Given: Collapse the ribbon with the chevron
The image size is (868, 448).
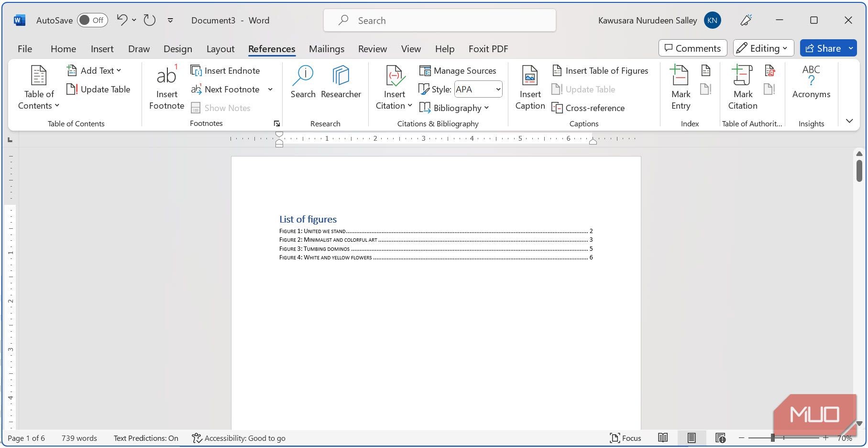Looking at the screenshot, I should point(849,121).
